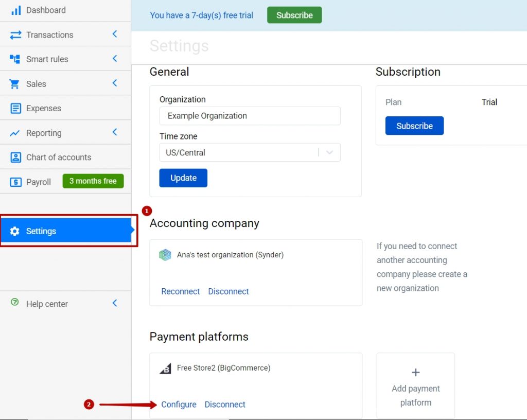This screenshot has width=527, height=420.
Task: Go to the Expenses menu item
Action: click(x=65, y=108)
